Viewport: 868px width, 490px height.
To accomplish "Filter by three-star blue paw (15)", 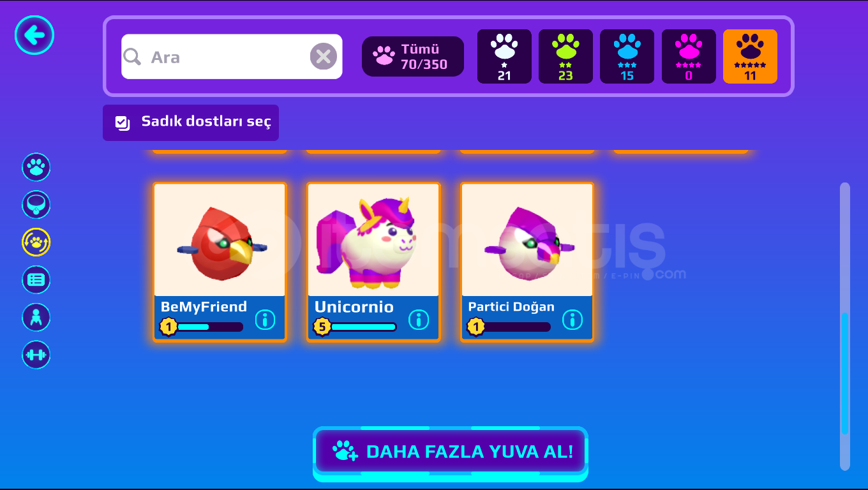I will tap(627, 56).
